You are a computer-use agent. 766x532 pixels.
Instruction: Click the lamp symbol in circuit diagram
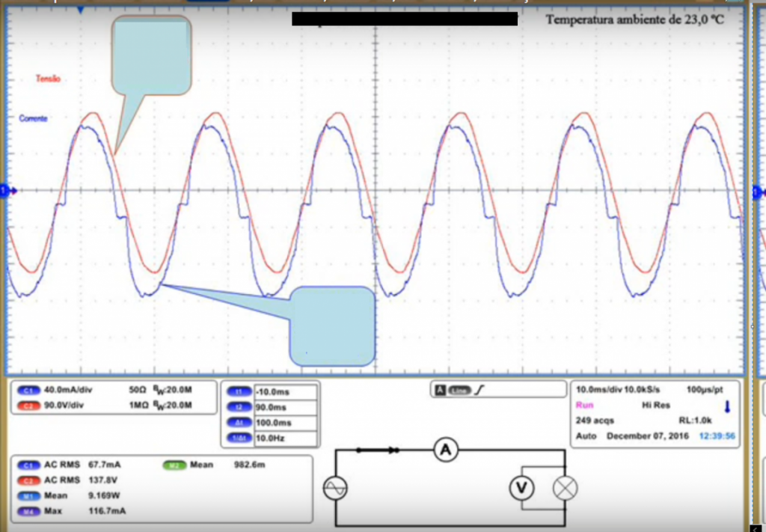(565, 489)
